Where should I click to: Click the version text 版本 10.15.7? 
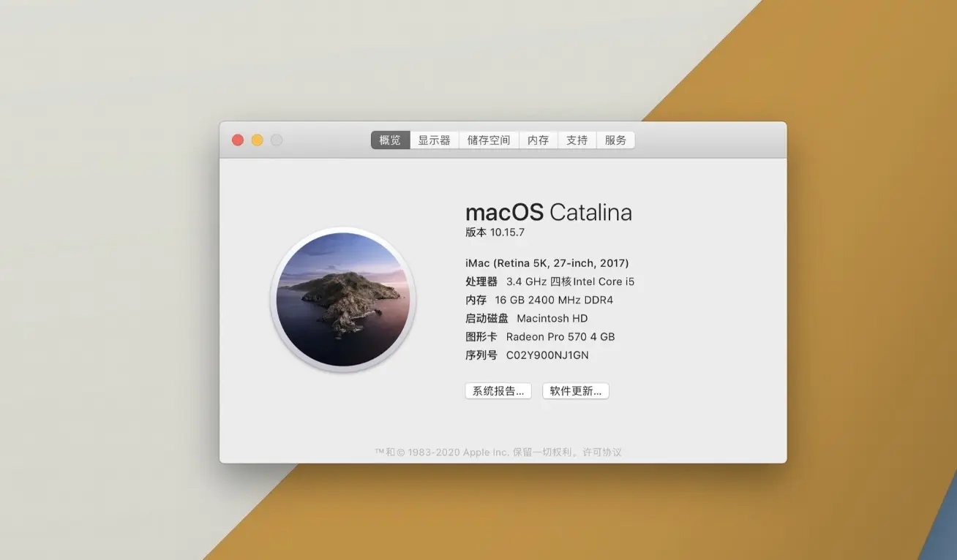[495, 232]
